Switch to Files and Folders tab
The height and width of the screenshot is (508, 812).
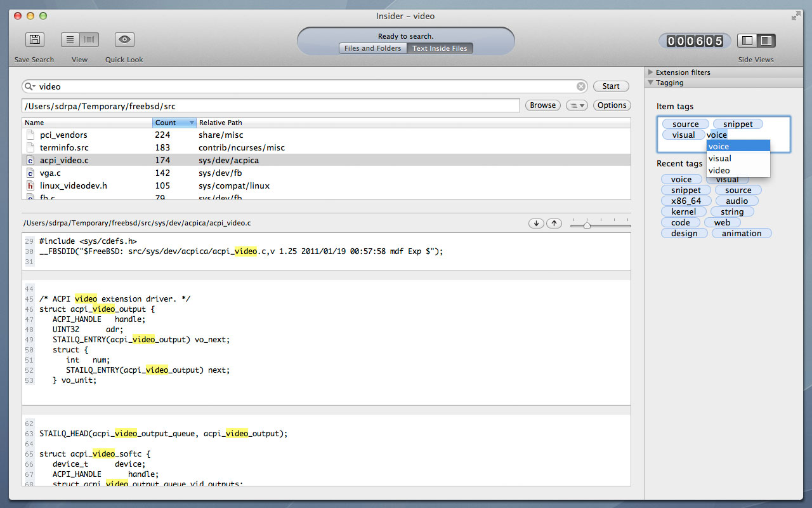pyautogui.click(x=372, y=48)
